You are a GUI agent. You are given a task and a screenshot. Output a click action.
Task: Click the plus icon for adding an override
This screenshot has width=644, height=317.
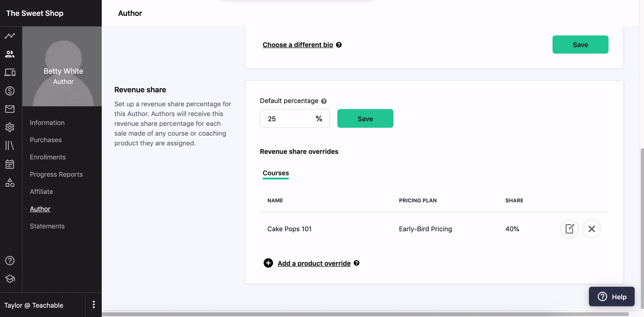(268, 263)
